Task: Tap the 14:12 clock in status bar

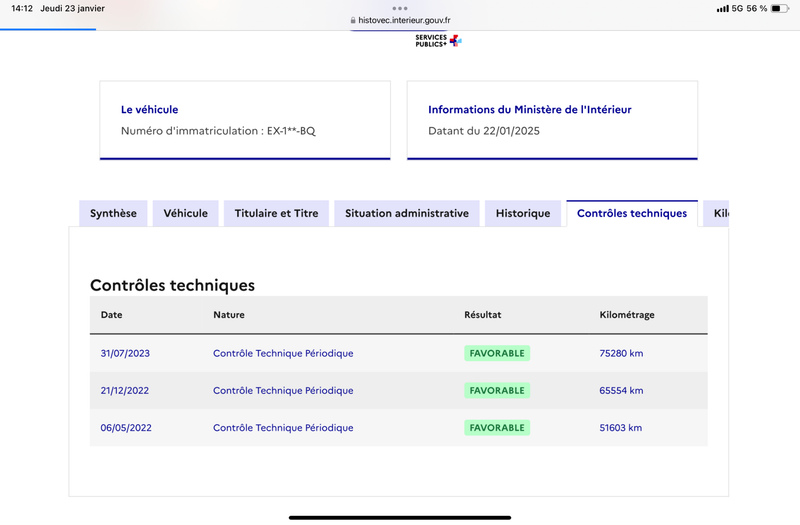Action: click(22, 8)
